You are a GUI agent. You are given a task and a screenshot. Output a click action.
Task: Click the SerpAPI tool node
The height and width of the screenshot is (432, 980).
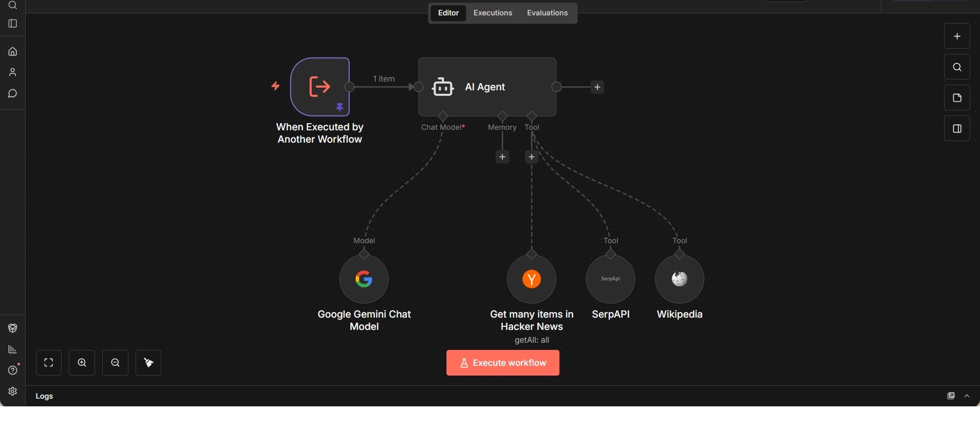(610, 279)
